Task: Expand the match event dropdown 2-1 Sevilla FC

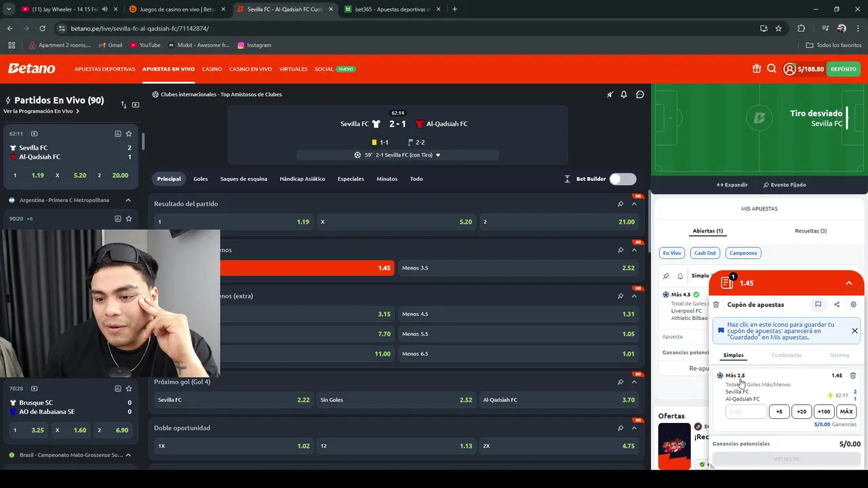Action: (x=397, y=155)
